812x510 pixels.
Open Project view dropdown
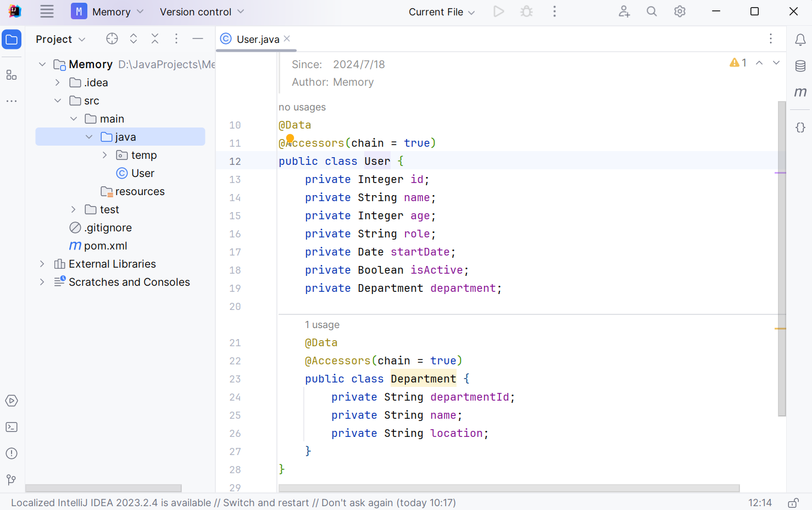(61, 39)
